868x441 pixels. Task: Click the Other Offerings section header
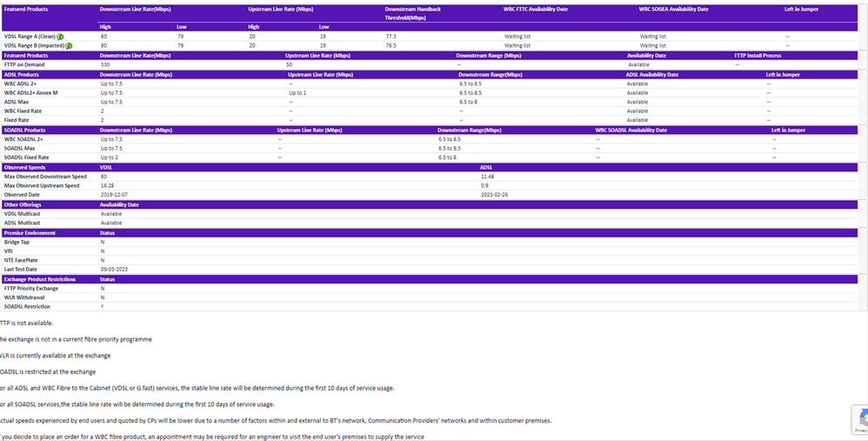(23, 204)
